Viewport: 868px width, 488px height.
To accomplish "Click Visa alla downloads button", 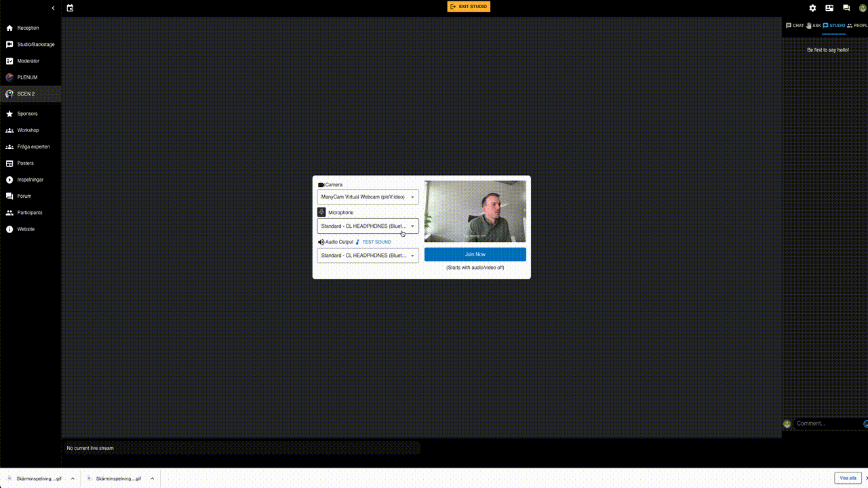I will [848, 478].
